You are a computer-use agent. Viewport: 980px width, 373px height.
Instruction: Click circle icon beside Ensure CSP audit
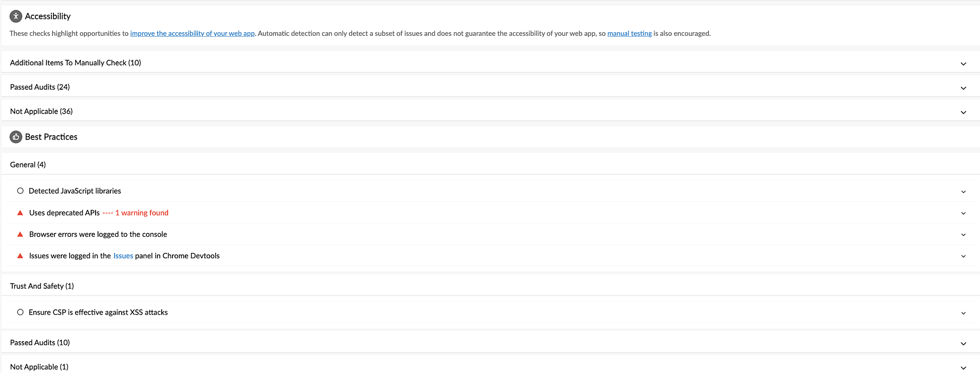[x=20, y=312]
